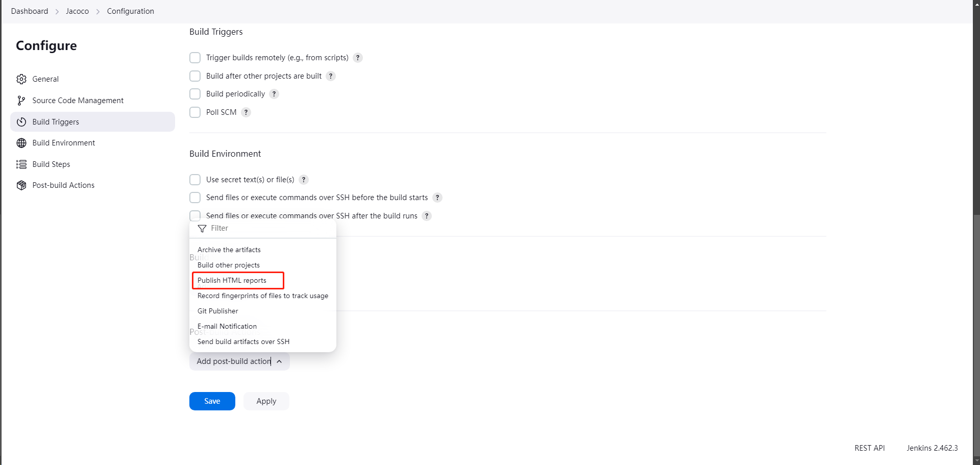
Task: Open help for Build periodically
Action: 274,94
